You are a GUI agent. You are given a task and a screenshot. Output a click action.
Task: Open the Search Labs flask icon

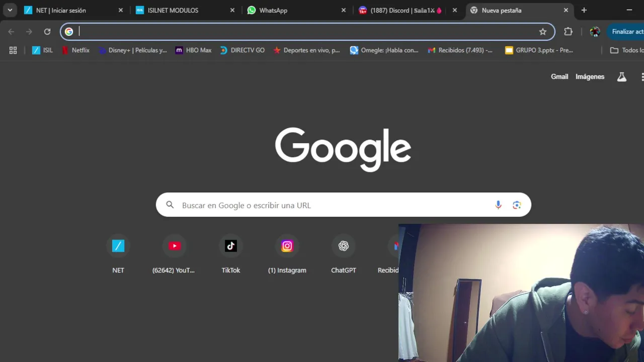coord(622,77)
